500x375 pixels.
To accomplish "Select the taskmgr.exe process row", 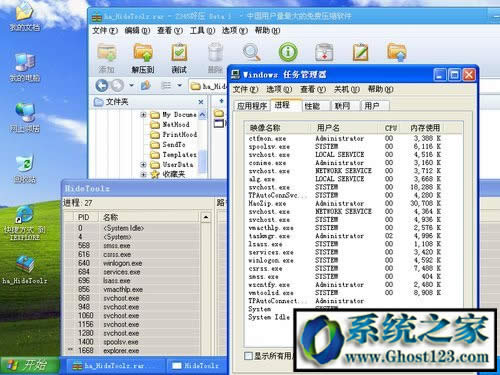I will (x=345, y=236).
